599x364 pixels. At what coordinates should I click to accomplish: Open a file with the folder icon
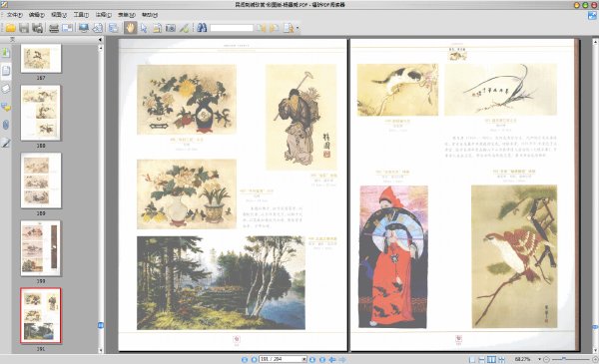tap(10, 28)
